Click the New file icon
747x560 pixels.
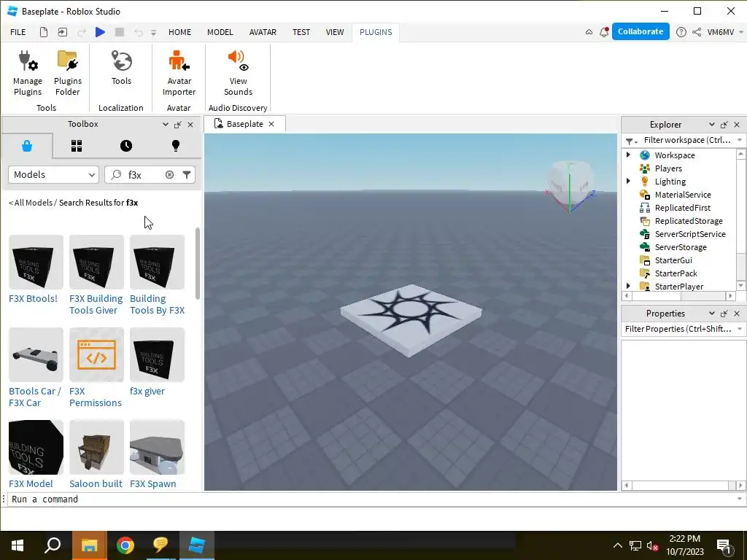point(43,32)
